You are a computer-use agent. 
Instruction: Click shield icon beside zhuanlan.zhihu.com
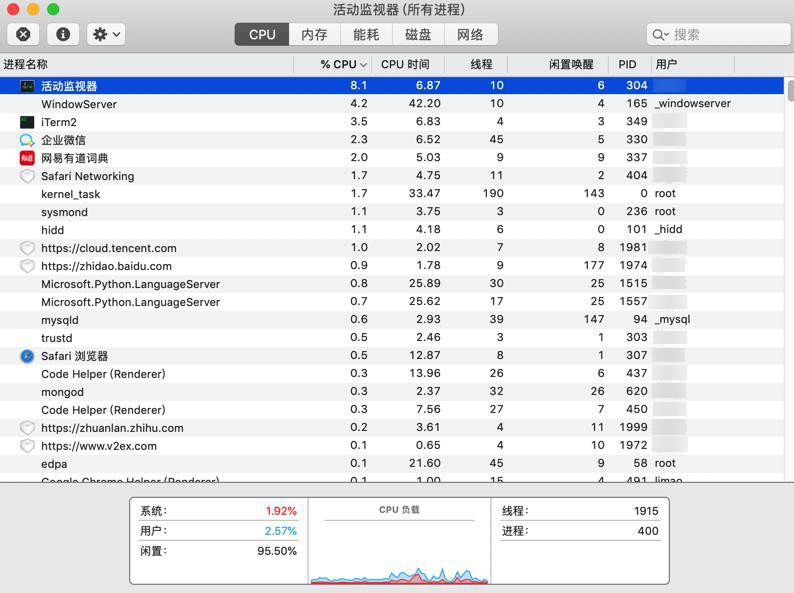click(x=27, y=428)
